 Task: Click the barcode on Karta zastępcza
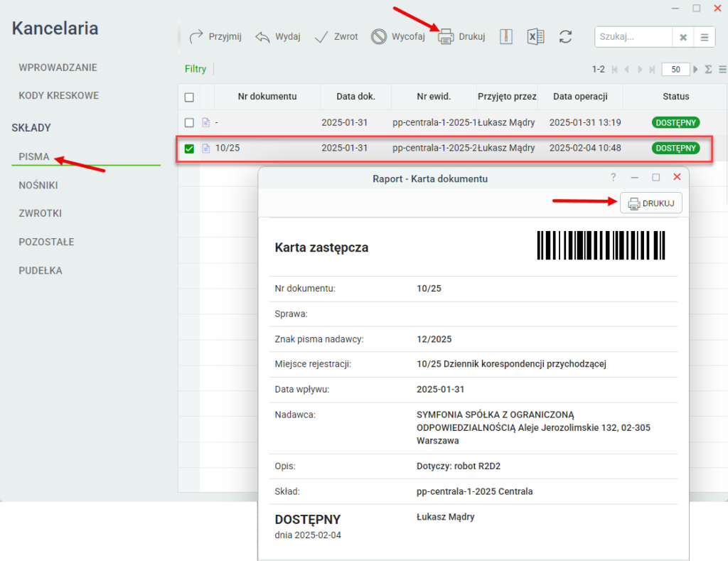(x=601, y=245)
